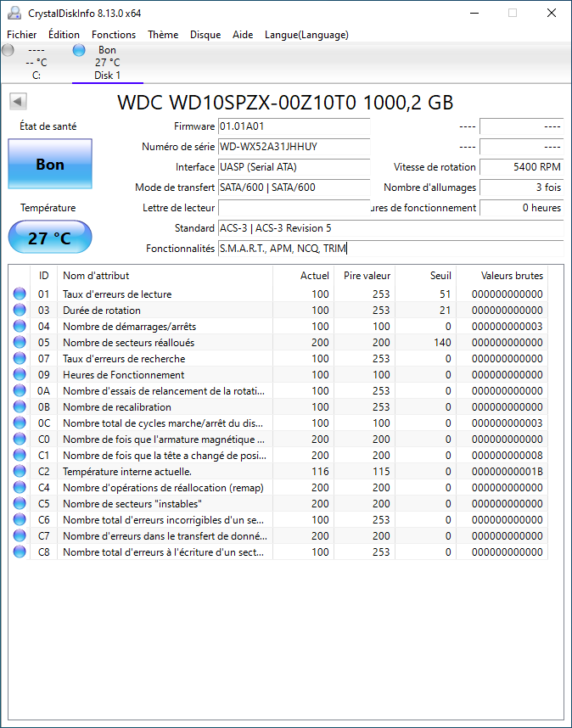This screenshot has height=728, width=572.
Task: Click the transfer mode field SATA/600
Action: click(294, 188)
